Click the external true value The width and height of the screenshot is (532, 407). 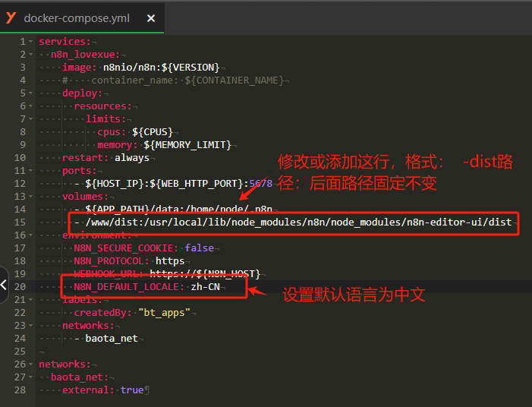click(x=132, y=390)
